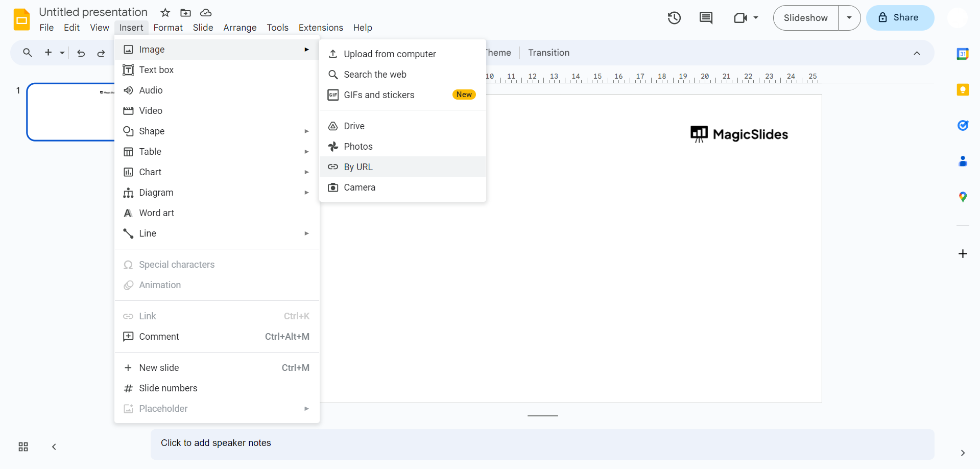Select GIFs and stickers option
This screenshot has width=980, height=469.
pyautogui.click(x=402, y=95)
